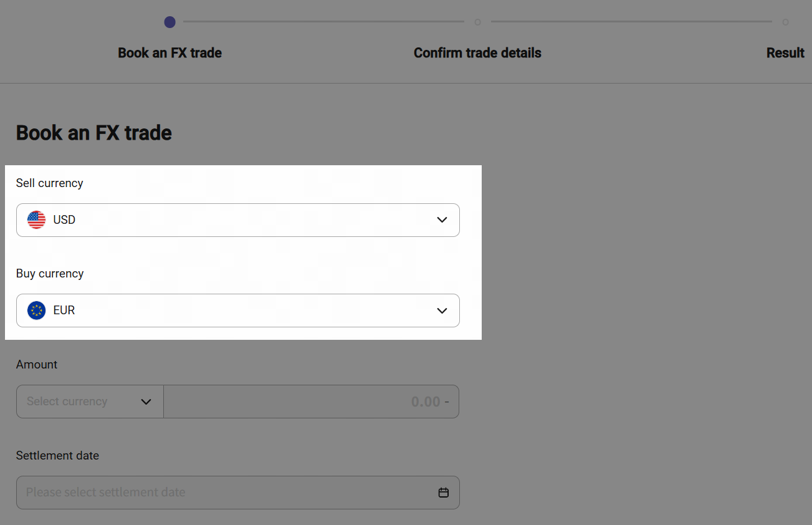The image size is (812, 525).
Task: Expand the Buy currency EUR dropdown
Action: click(237, 311)
